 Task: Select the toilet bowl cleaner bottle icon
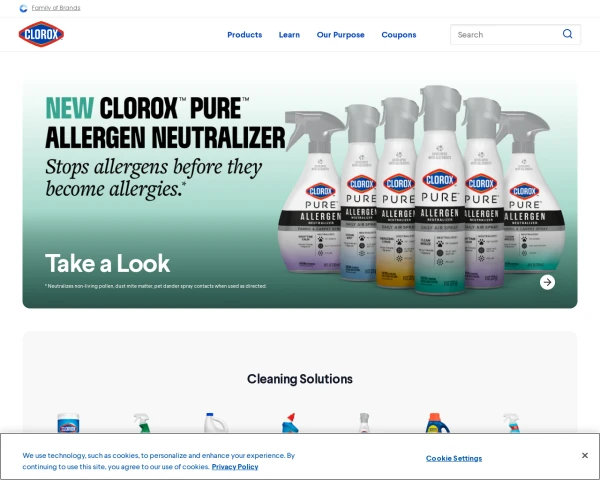290,423
